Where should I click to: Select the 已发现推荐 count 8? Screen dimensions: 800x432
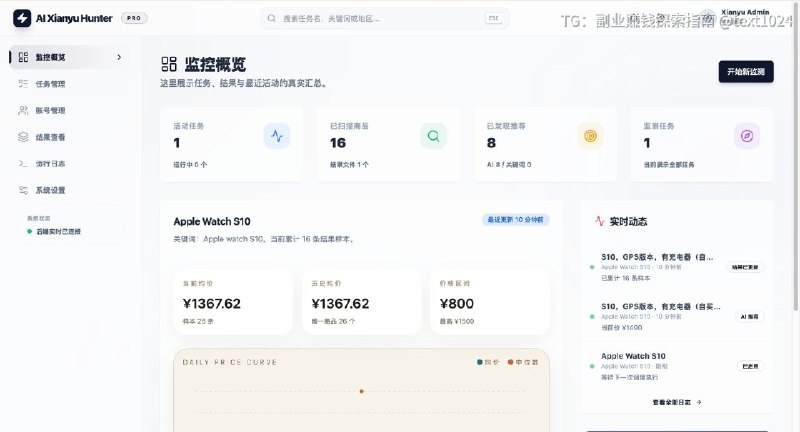[491, 143]
